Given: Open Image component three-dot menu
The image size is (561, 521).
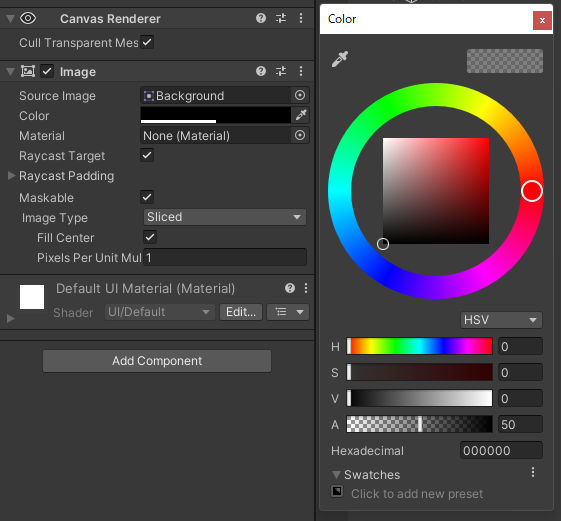Looking at the screenshot, I should point(301,71).
